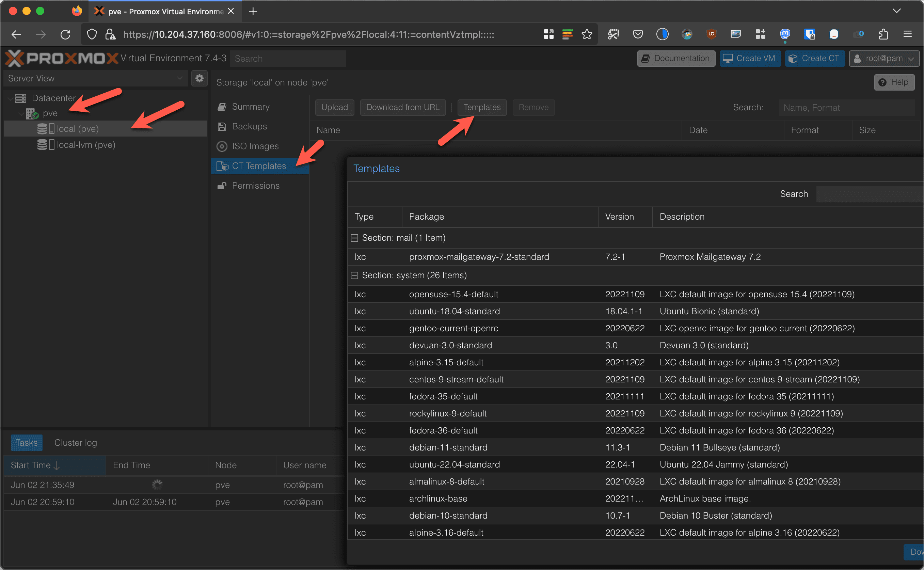
Task: Click the Help button
Action: pos(894,82)
